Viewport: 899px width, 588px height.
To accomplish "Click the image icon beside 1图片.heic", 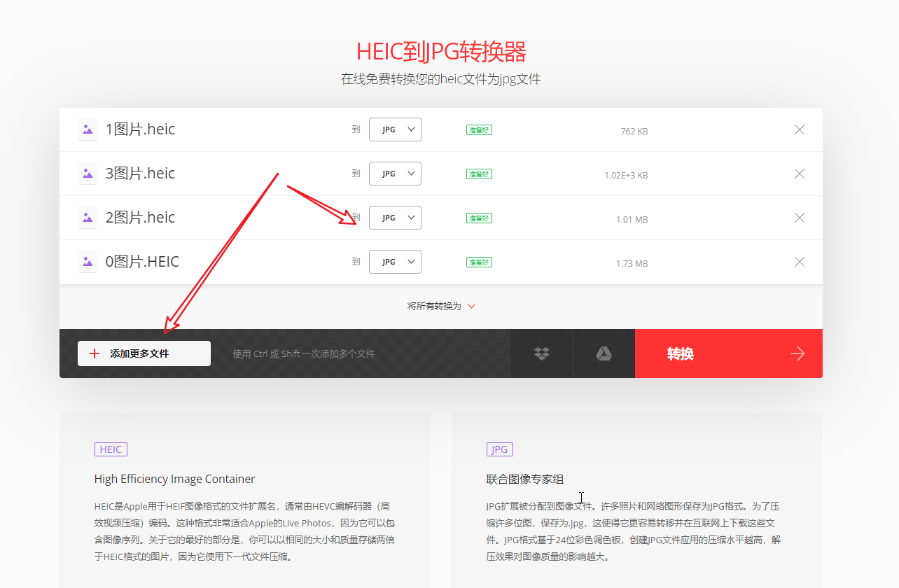I will pos(88,129).
